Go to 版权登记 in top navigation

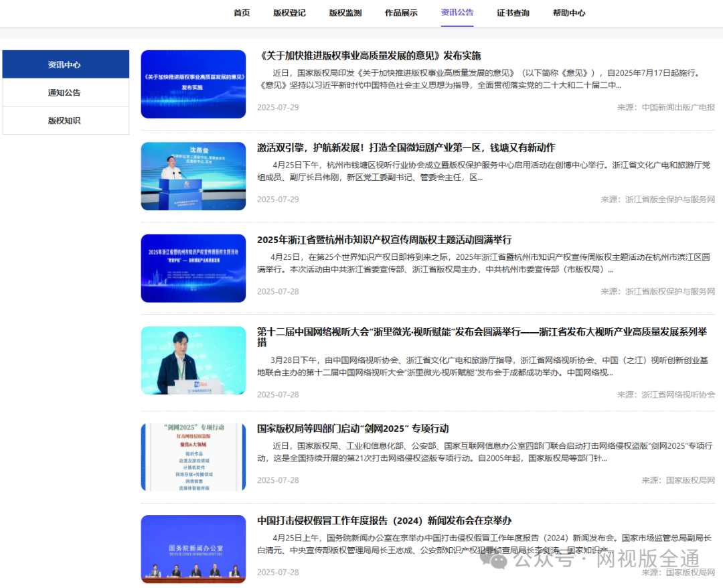tap(289, 13)
